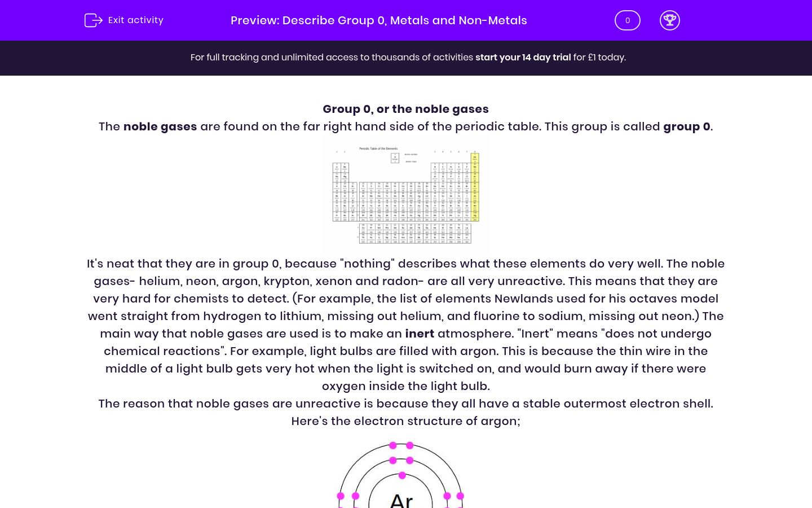Click the helium cell atop the periodic table
The width and height of the screenshot is (812, 508).
pyautogui.click(x=475, y=157)
